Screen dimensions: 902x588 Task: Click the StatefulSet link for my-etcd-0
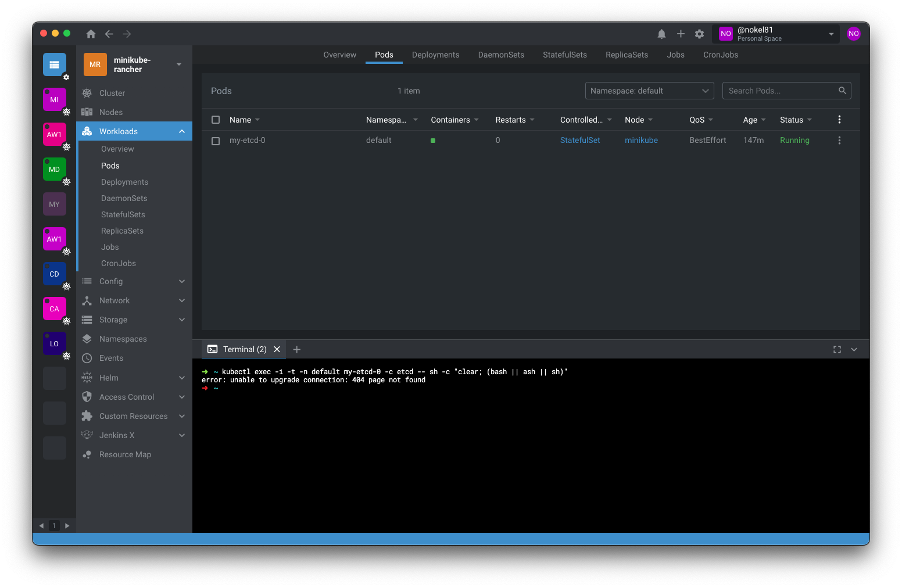coord(580,140)
